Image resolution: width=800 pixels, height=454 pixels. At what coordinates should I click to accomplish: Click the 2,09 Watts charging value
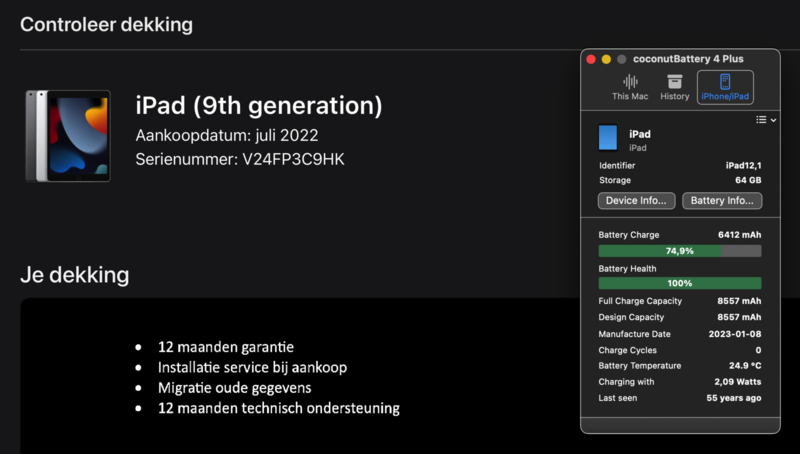737,382
